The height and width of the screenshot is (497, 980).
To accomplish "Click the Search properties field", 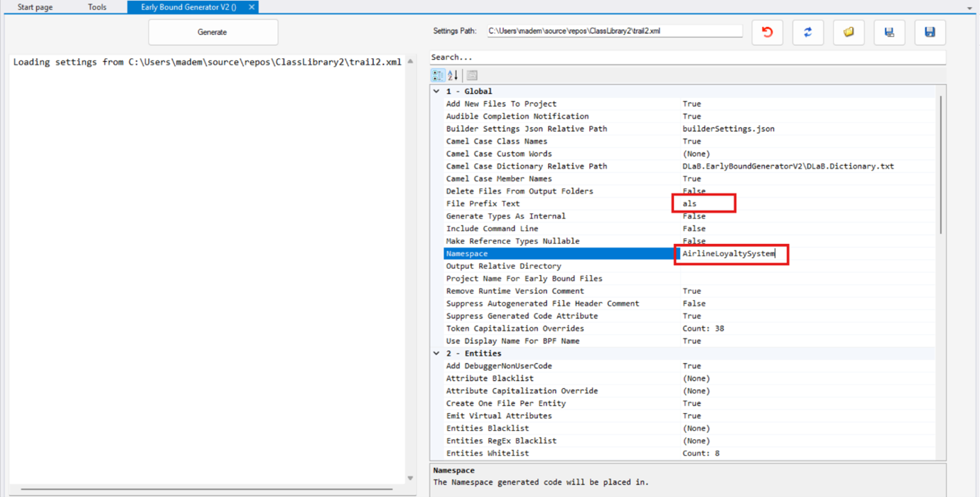I will 686,57.
